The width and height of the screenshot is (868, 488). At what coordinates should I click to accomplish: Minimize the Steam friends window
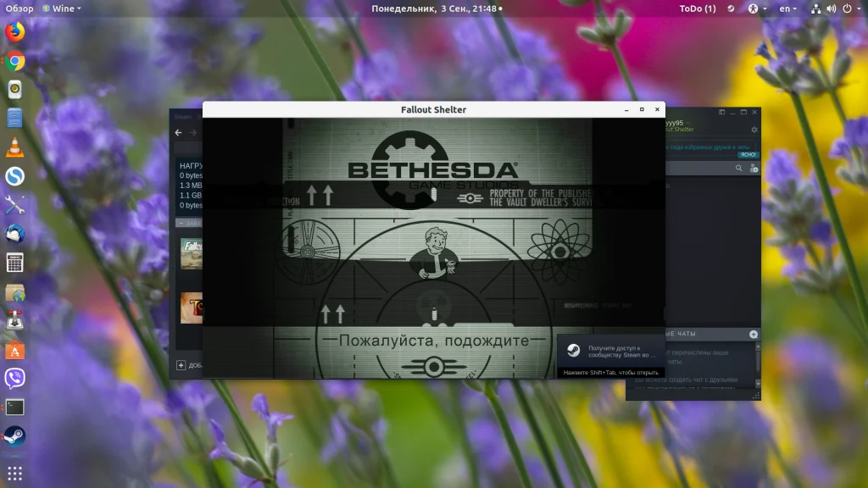[732, 113]
